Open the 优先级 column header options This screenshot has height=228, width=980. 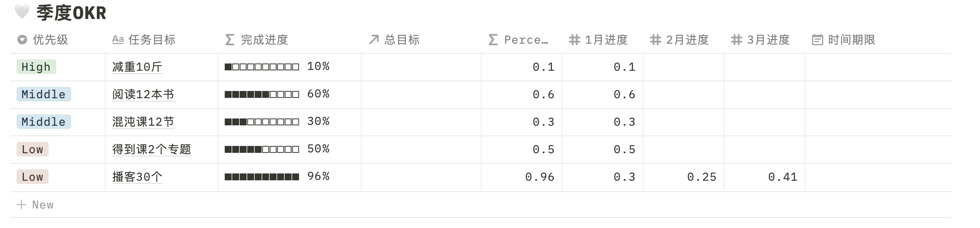click(58, 40)
